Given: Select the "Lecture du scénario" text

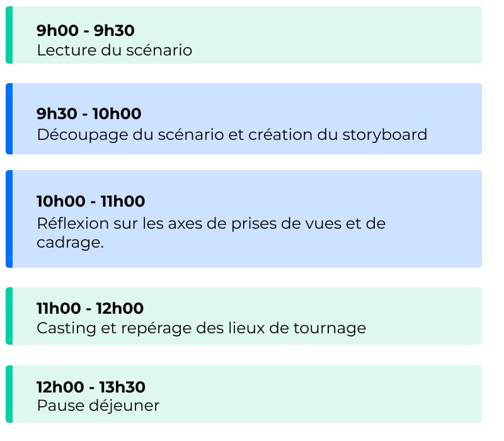Looking at the screenshot, I should [114, 50].
